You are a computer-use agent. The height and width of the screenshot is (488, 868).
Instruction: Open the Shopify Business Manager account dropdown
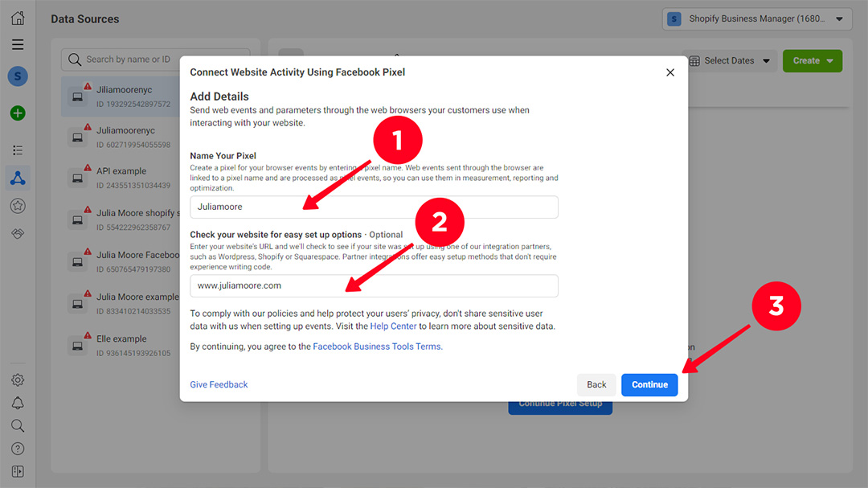click(x=757, y=18)
